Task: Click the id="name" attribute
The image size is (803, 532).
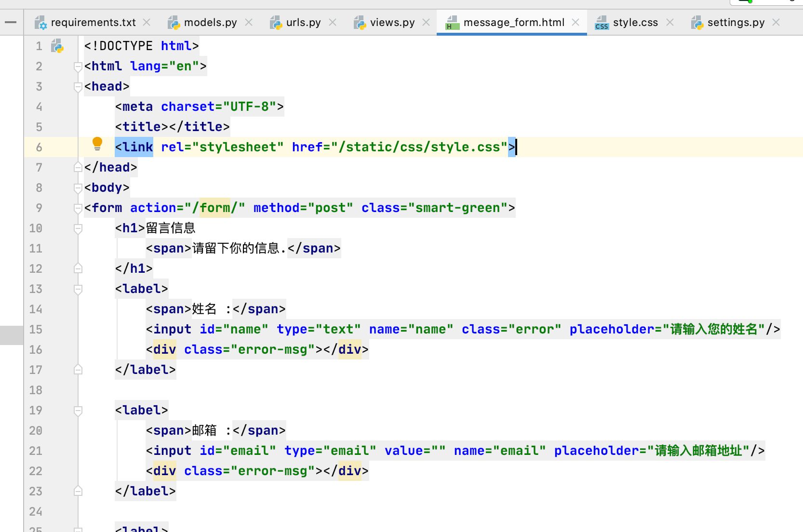Action: [x=234, y=329]
